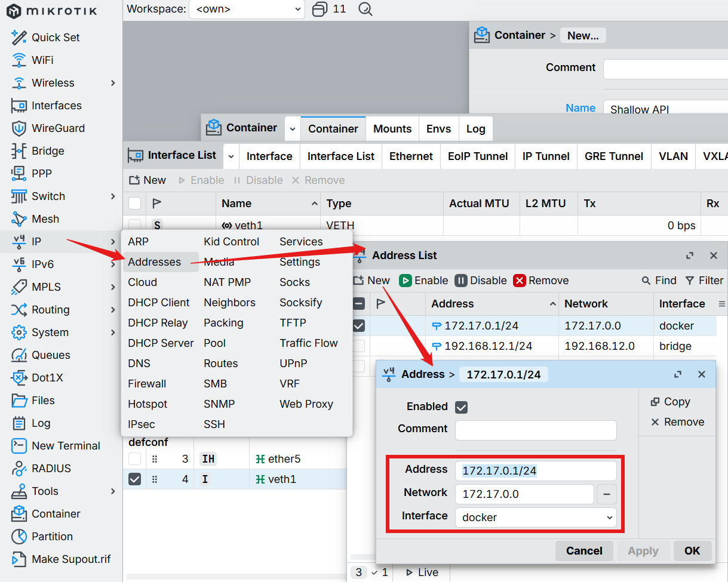Open Files in the sidebar
The image size is (728, 582).
coord(42,401)
